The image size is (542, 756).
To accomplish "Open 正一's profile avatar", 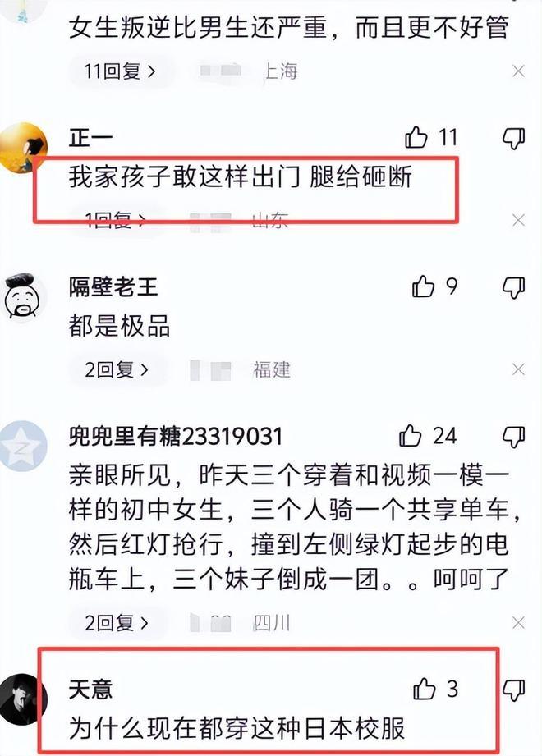I will [22, 148].
